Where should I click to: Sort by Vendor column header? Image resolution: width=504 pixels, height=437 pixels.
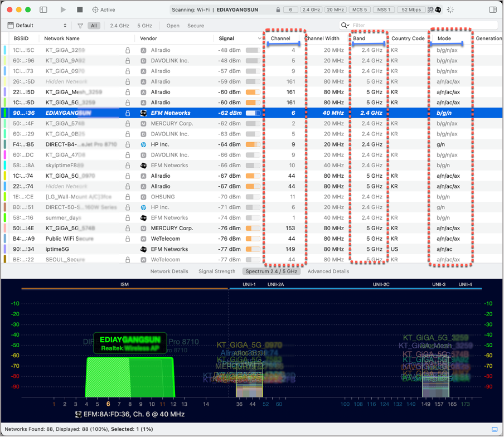point(148,38)
